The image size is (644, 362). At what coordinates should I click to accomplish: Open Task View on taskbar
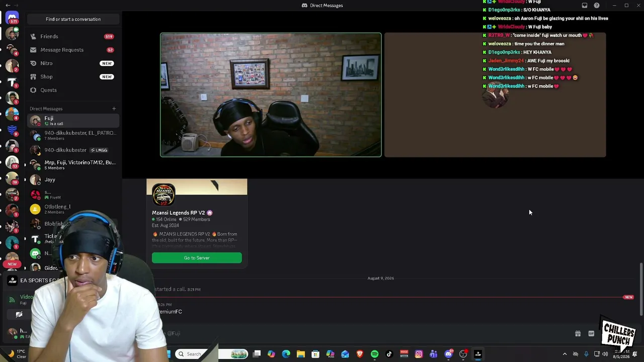257,354
